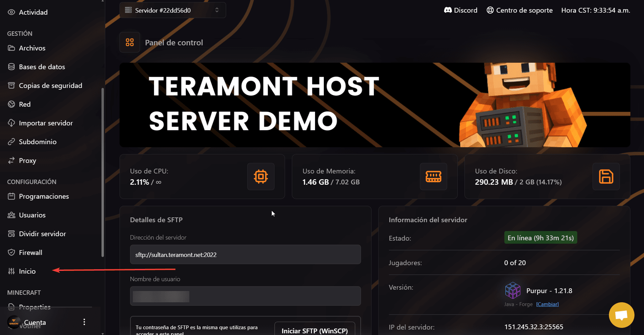Open the Subdominio link icon
The height and width of the screenshot is (335, 644).
click(x=11, y=142)
